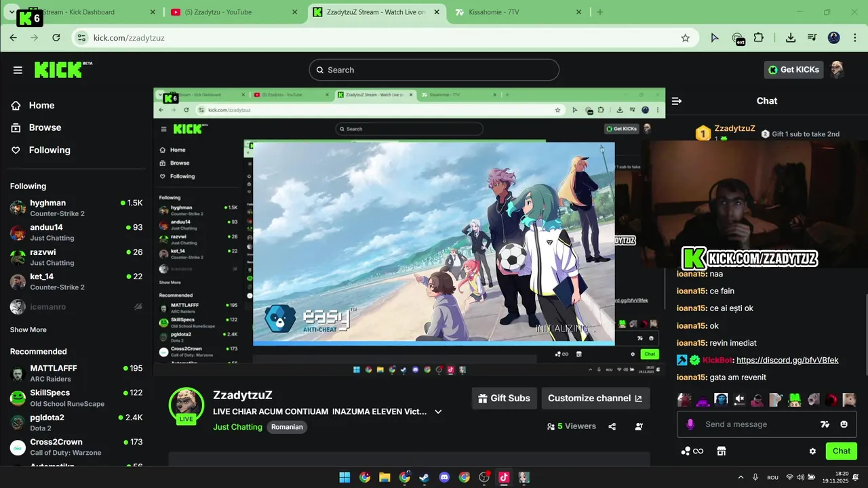Click the Kicks points infinity icon
This screenshot has height=488, width=868.
pyautogui.click(x=692, y=451)
